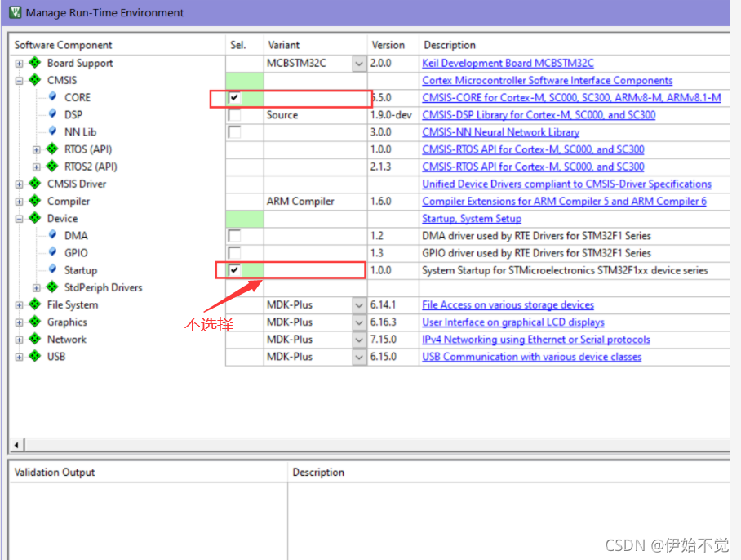The height and width of the screenshot is (560, 741).
Task: Open the CMSIS-DSP Library link
Action: click(539, 115)
